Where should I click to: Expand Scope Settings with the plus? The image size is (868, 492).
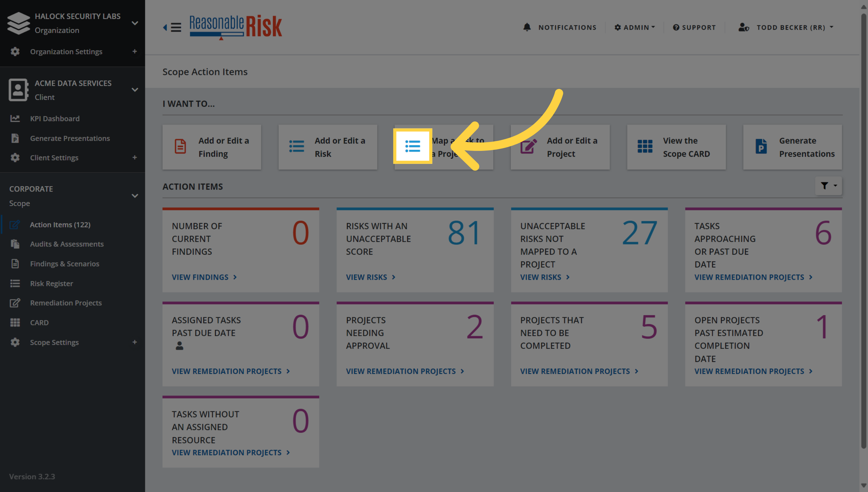(x=135, y=342)
